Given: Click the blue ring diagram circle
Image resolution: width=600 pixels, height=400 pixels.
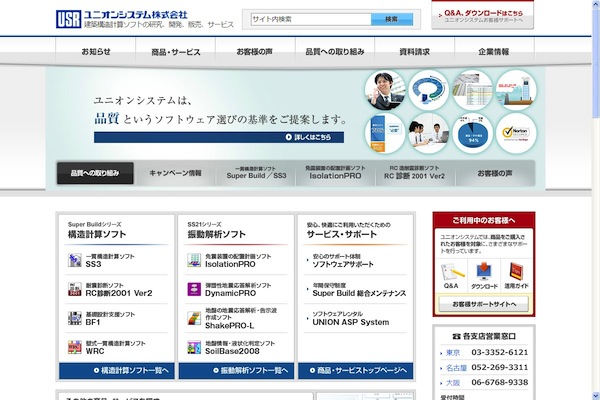Looking at the screenshot, I should (429, 90).
